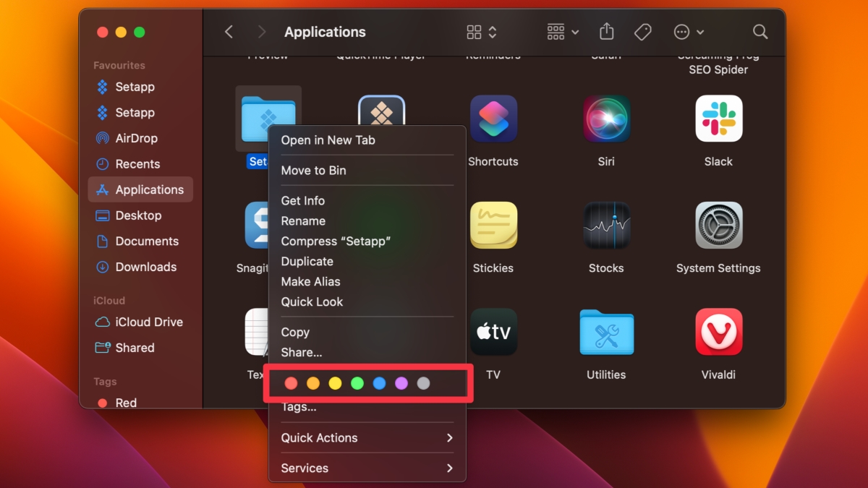
Task: Click the Search icon in the toolbar
Action: 759,32
